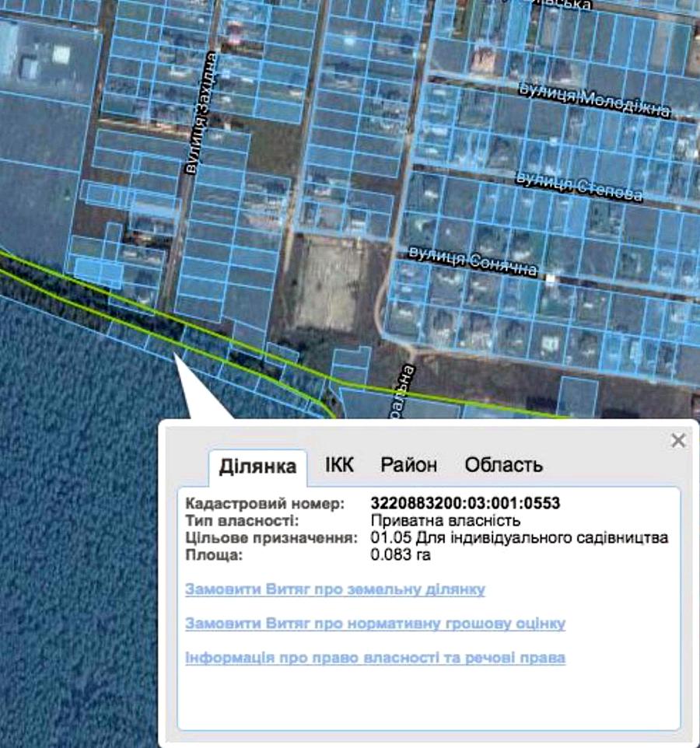Screen dimensions: 700x748
Task: Click the 01.05 Для індивідуального садівництва text
Action: click(519, 538)
